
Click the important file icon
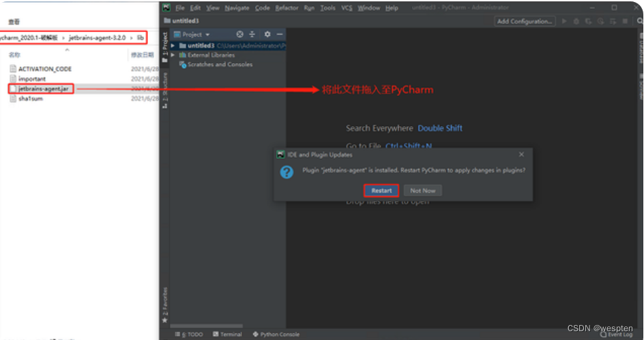tap(13, 79)
